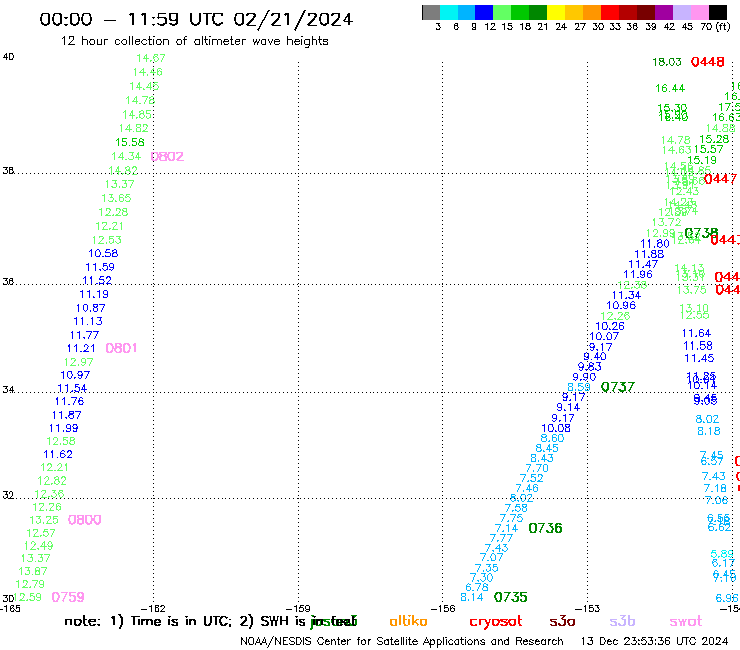
Task: Click the orange swatch before 30
Action: [x=592, y=12]
